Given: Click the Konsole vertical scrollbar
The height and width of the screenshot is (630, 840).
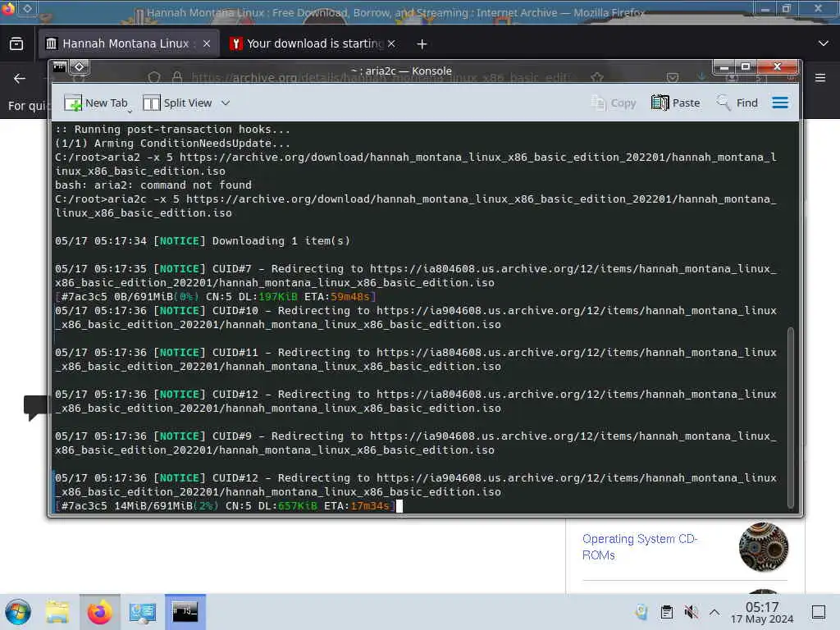Looking at the screenshot, I should [790, 417].
